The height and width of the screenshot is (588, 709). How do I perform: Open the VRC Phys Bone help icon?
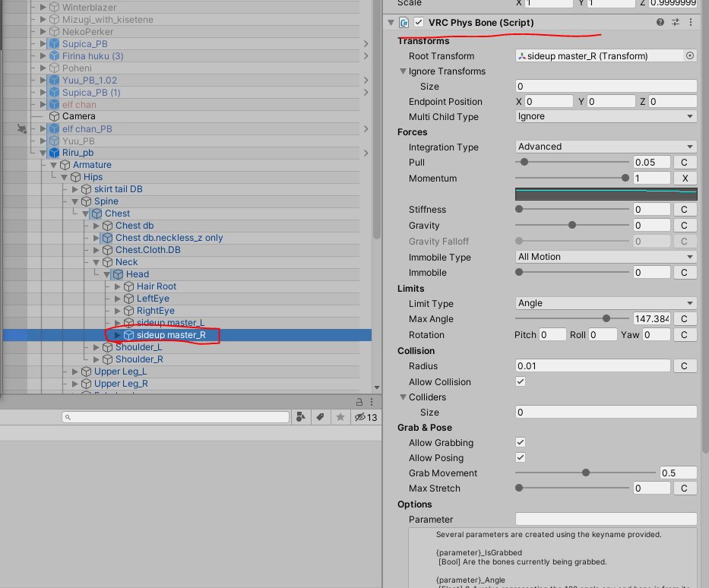tap(660, 22)
